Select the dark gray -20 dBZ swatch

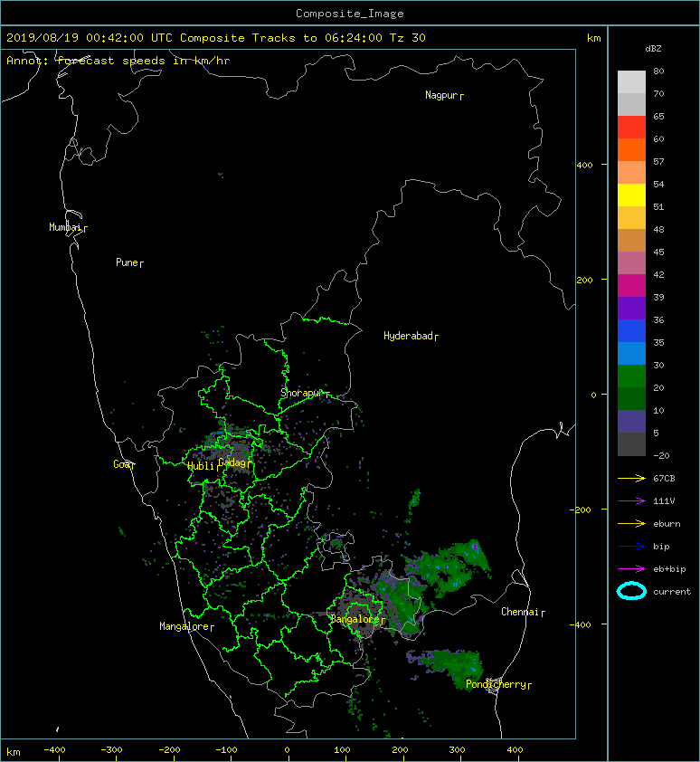coord(631,443)
